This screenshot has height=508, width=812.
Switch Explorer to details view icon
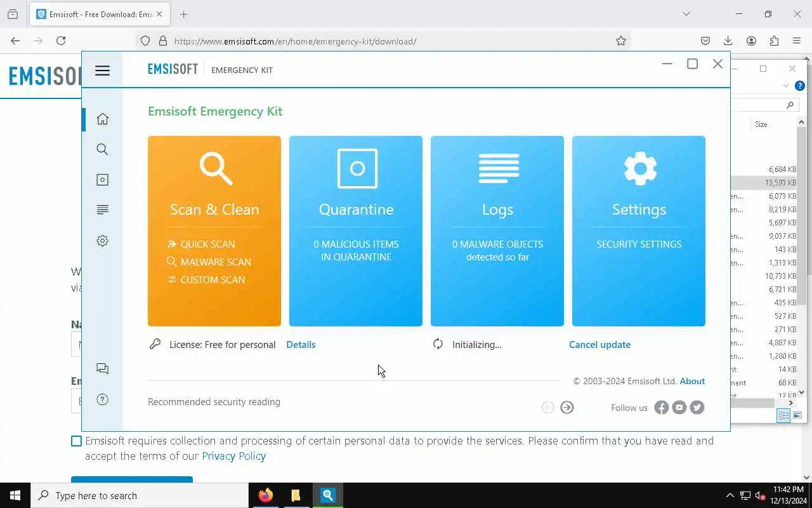(x=784, y=415)
